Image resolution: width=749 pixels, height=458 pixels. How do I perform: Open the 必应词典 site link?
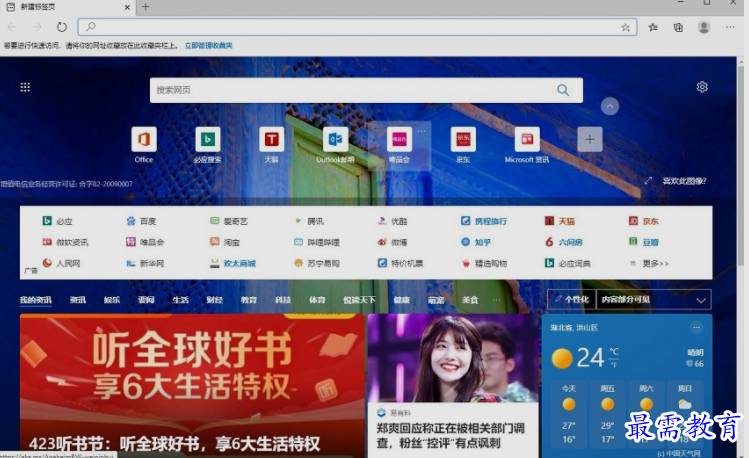[x=568, y=263]
